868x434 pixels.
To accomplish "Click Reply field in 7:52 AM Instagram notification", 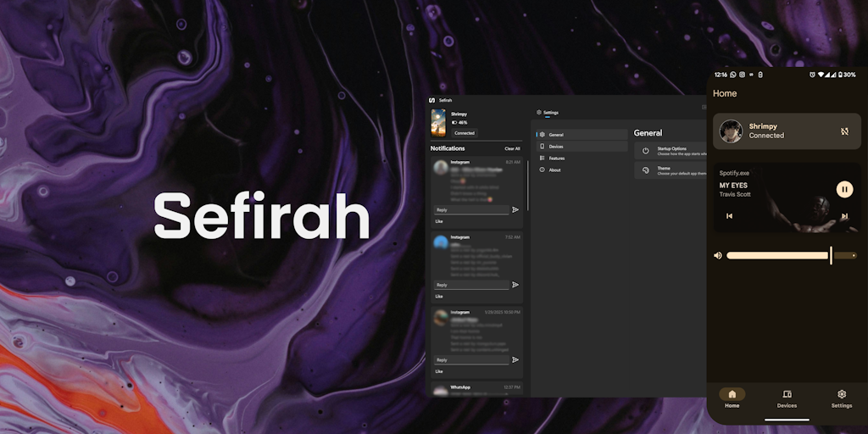I will [x=471, y=285].
